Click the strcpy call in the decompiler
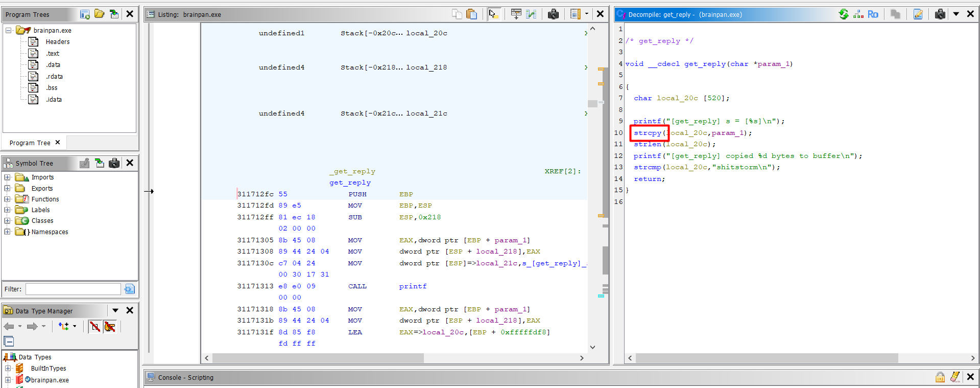Image resolution: width=980 pixels, height=388 pixels. pyautogui.click(x=648, y=133)
